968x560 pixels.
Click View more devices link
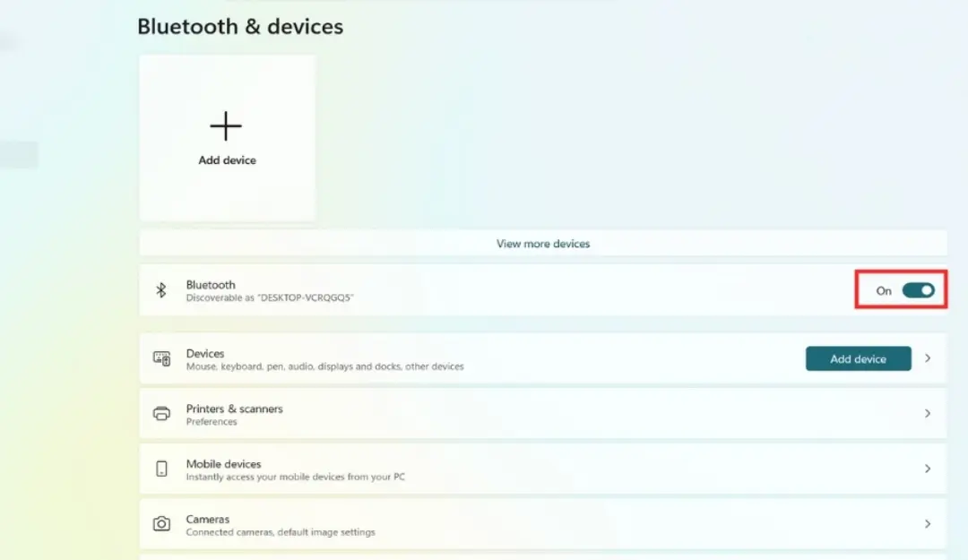click(x=542, y=243)
